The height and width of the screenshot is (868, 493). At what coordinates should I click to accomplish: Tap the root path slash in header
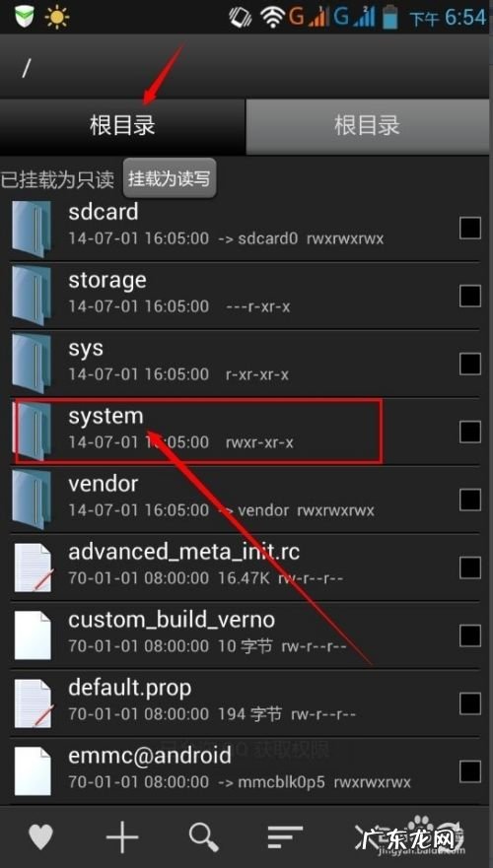(26, 68)
